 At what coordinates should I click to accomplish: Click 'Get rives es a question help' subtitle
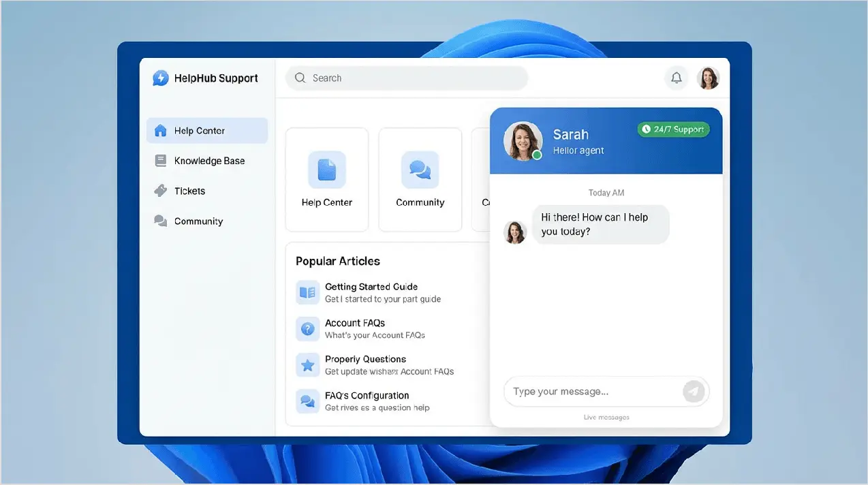(377, 408)
